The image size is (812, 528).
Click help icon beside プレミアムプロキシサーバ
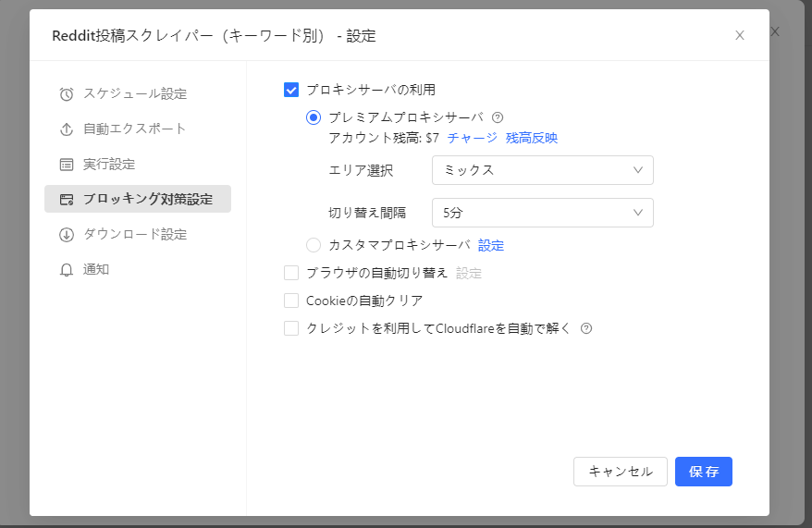pyautogui.click(x=498, y=117)
